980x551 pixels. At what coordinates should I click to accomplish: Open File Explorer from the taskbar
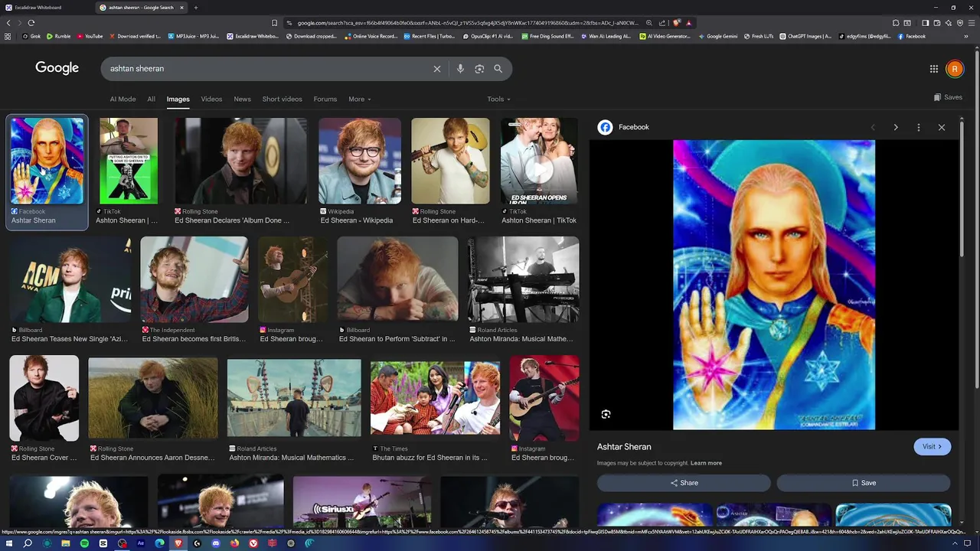coord(66,543)
